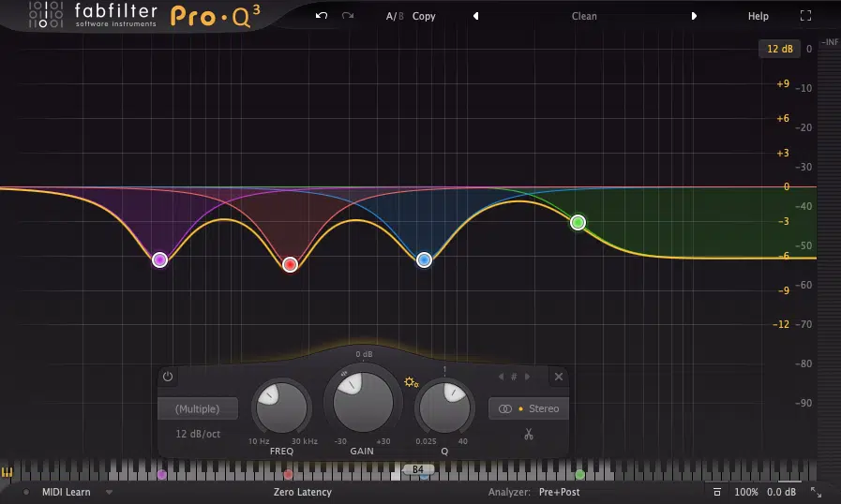Viewport: 841px width, 504px height.
Task: Click the output options icon
Action: pos(716,492)
